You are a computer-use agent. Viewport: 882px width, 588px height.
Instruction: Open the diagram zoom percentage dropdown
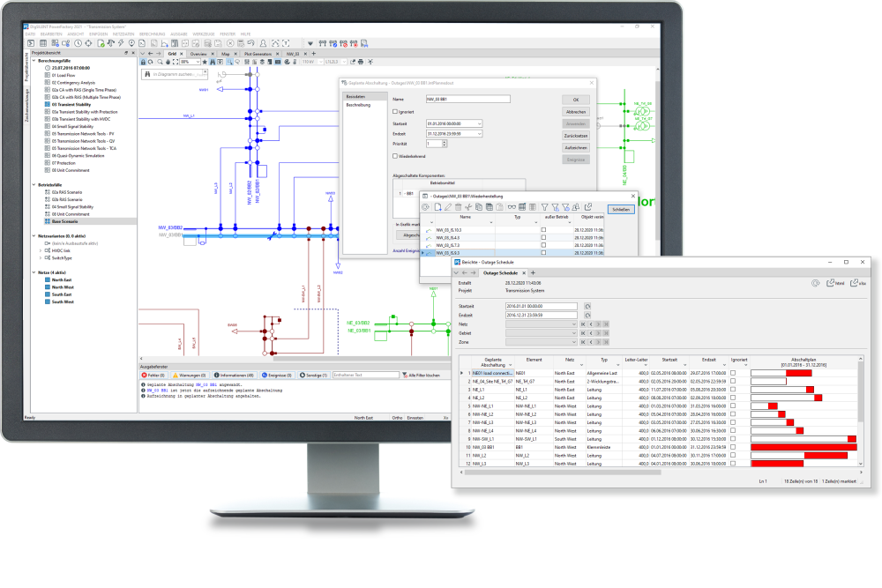tap(198, 62)
